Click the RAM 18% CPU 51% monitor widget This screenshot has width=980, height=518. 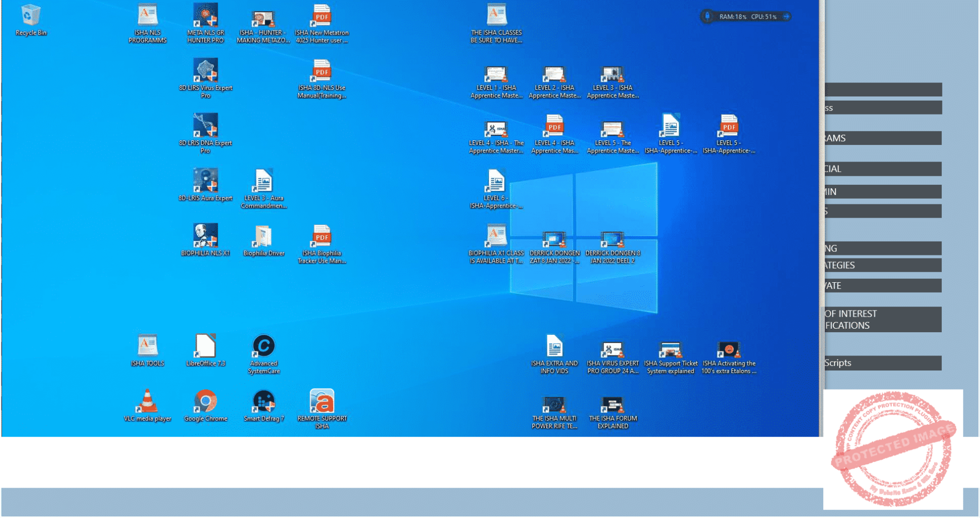coord(747,17)
